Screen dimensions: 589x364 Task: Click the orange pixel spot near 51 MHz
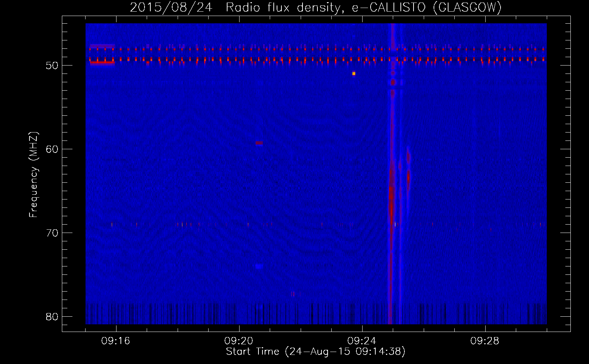pyautogui.click(x=354, y=74)
